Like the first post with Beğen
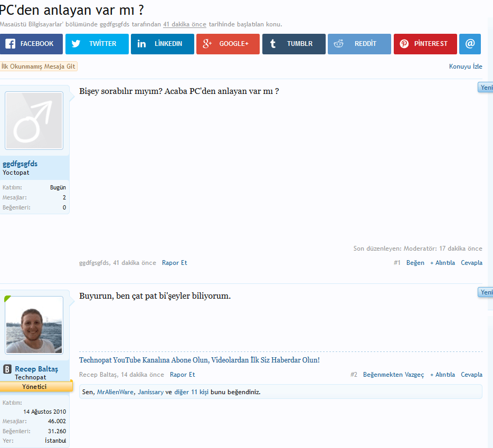Image resolution: width=493 pixels, height=448 pixels. point(415,263)
